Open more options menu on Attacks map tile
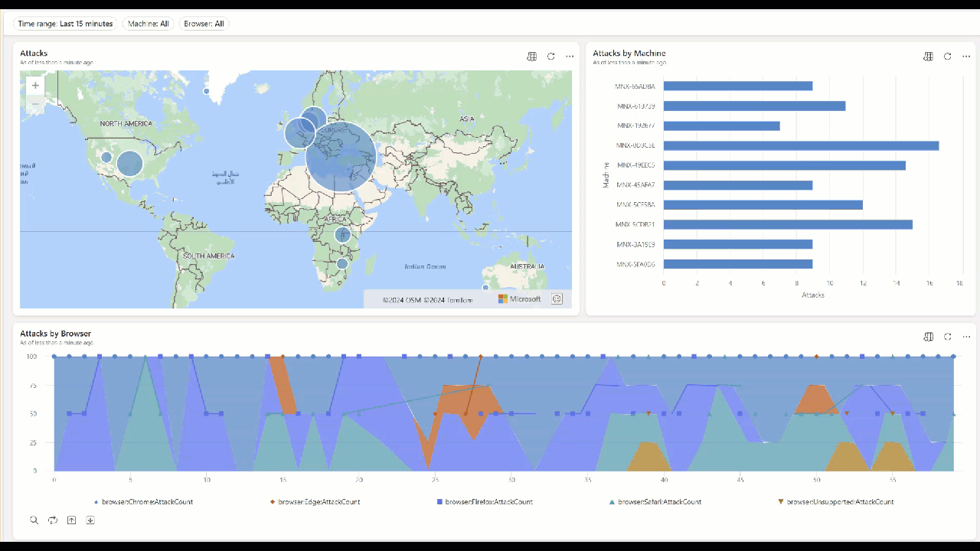The image size is (980, 551). tap(570, 57)
